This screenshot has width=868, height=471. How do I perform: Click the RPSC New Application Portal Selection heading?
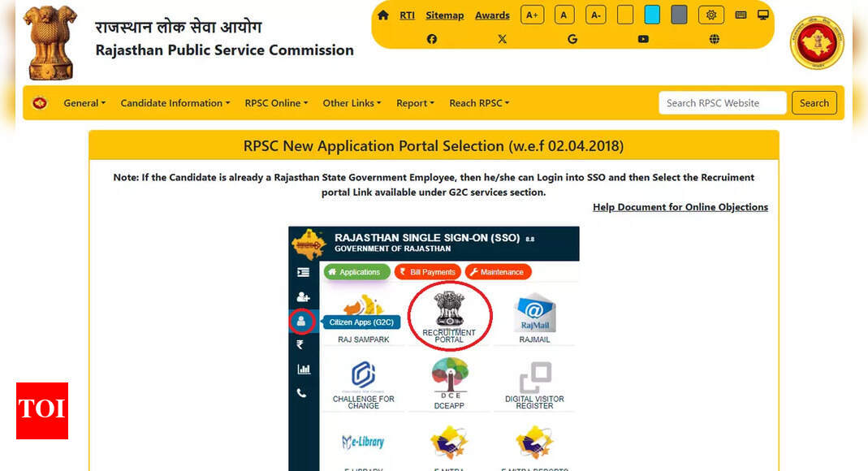click(434, 146)
